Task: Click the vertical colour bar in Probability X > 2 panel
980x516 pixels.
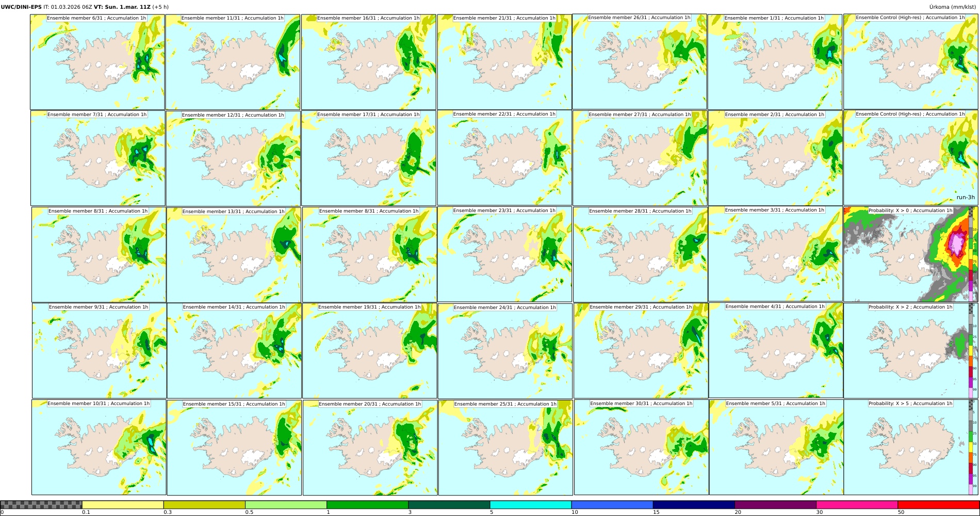Action: (971, 350)
